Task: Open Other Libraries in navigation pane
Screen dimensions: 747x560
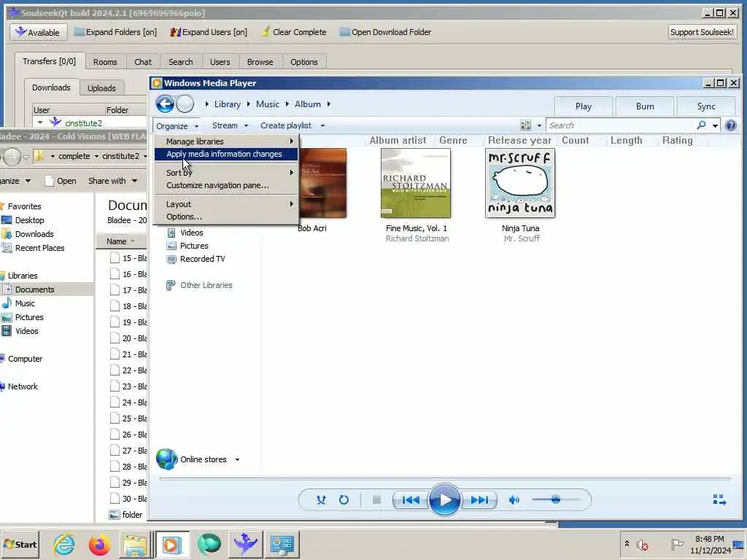Action: (206, 285)
